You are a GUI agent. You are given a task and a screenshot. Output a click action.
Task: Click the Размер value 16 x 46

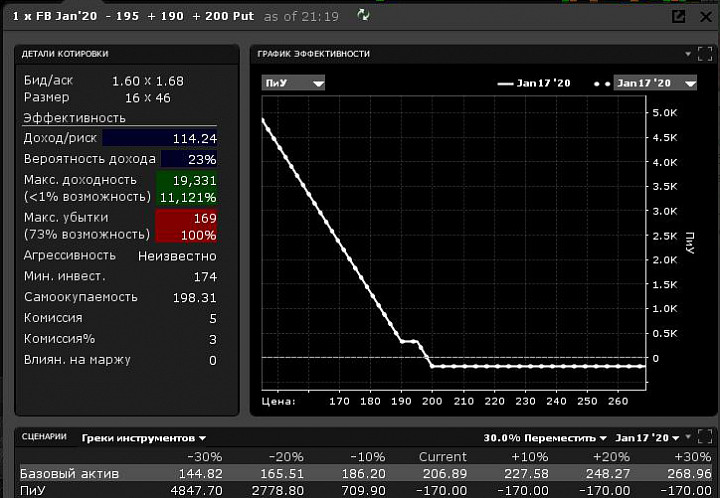(148, 98)
